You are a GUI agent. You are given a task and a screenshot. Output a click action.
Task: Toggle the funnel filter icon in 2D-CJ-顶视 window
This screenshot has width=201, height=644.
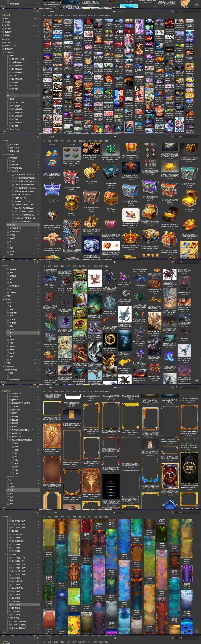[x=173, y=512]
